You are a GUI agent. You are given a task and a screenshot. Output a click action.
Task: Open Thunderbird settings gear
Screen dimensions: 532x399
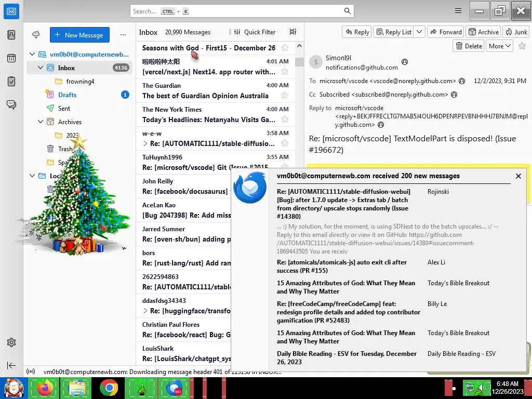(x=11, y=342)
